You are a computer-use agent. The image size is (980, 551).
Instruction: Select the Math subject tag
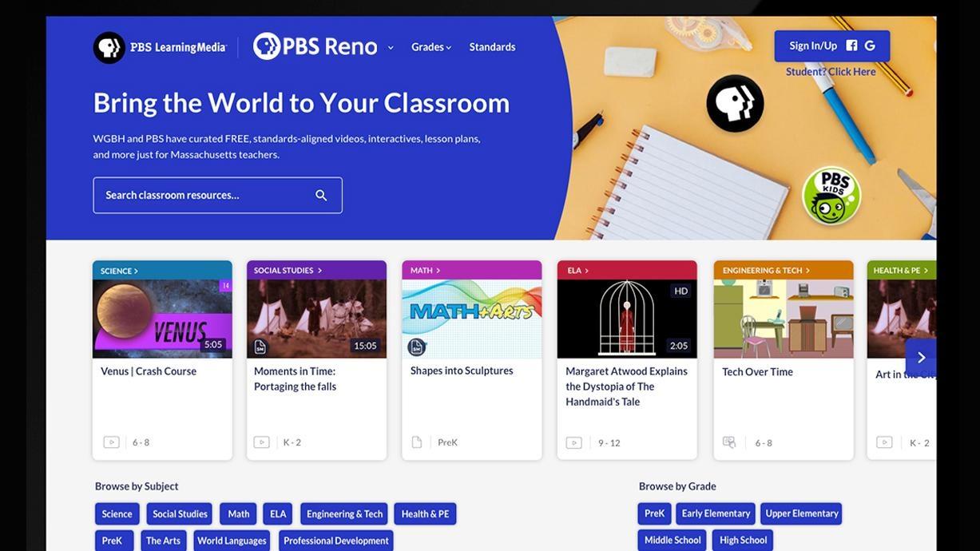coord(238,514)
